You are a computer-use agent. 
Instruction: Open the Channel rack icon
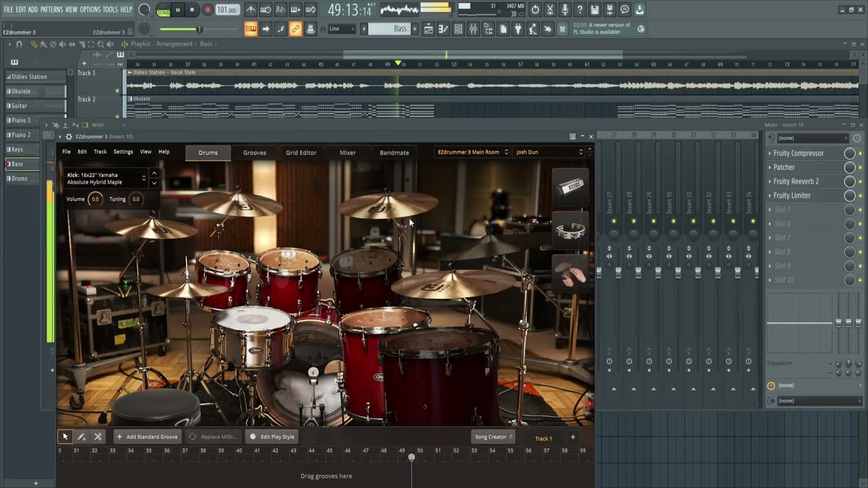coord(458,29)
